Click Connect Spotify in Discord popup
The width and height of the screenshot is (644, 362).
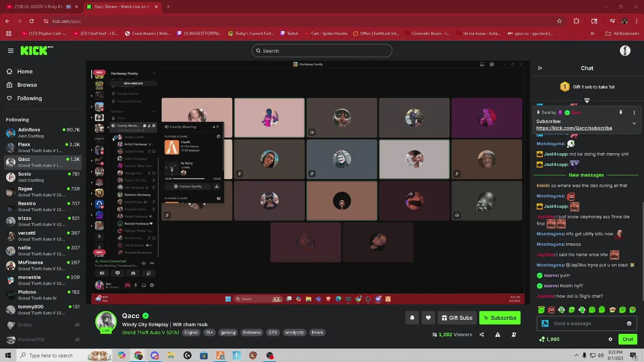point(188,187)
